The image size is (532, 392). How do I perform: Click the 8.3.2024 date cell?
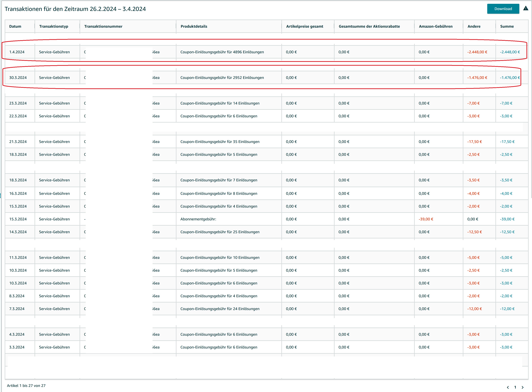pyautogui.click(x=17, y=296)
